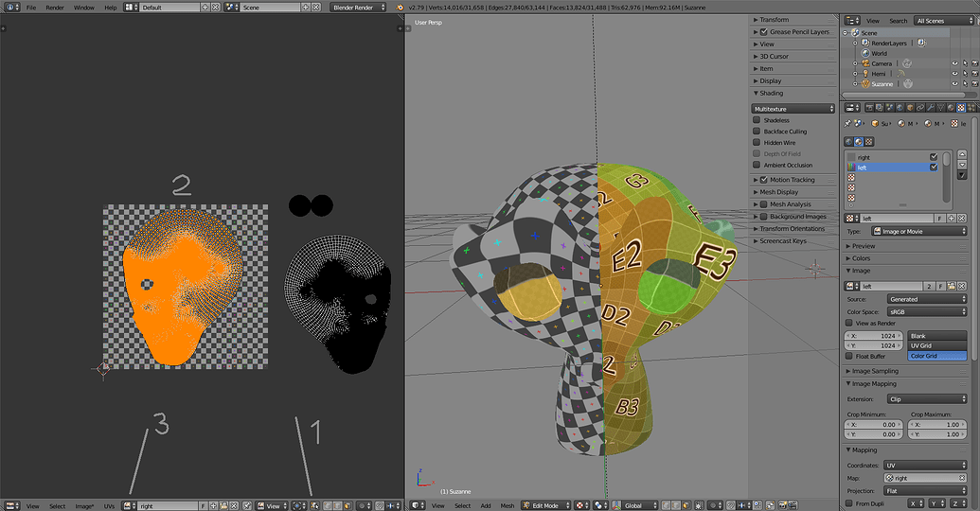The height and width of the screenshot is (511, 980).
Task: Open the Blender Render engine dropdown
Action: pyautogui.click(x=358, y=8)
